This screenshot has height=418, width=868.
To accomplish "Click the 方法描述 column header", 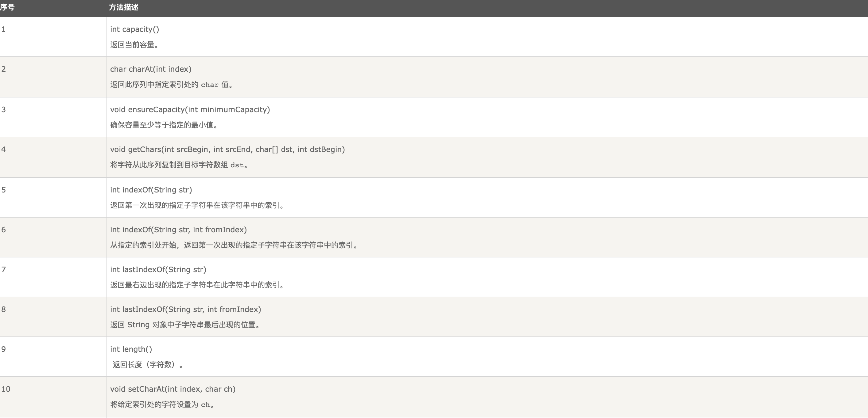I will [x=123, y=7].
